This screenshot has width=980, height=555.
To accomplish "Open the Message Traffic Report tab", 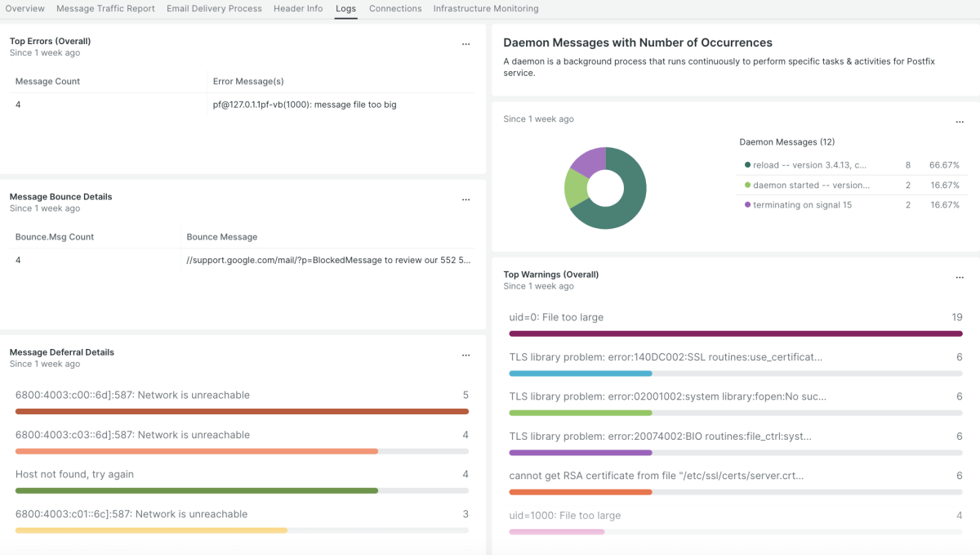I will [x=105, y=9].
